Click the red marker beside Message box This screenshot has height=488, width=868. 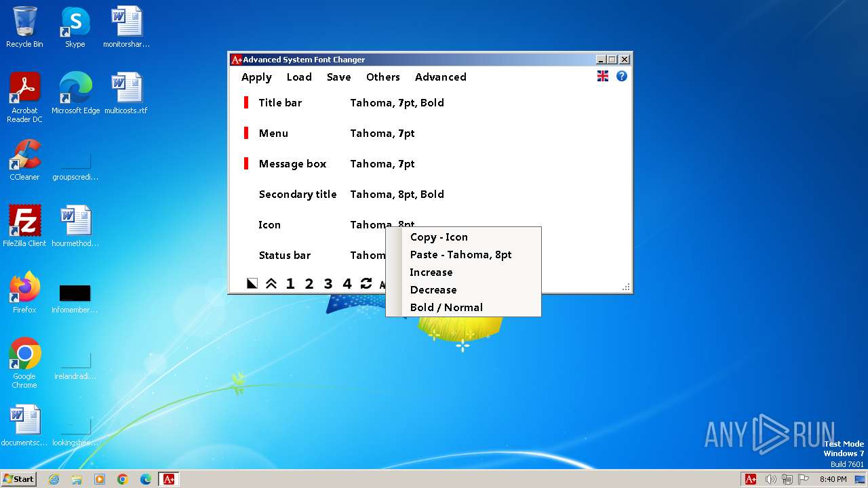(x=246, y=163)
